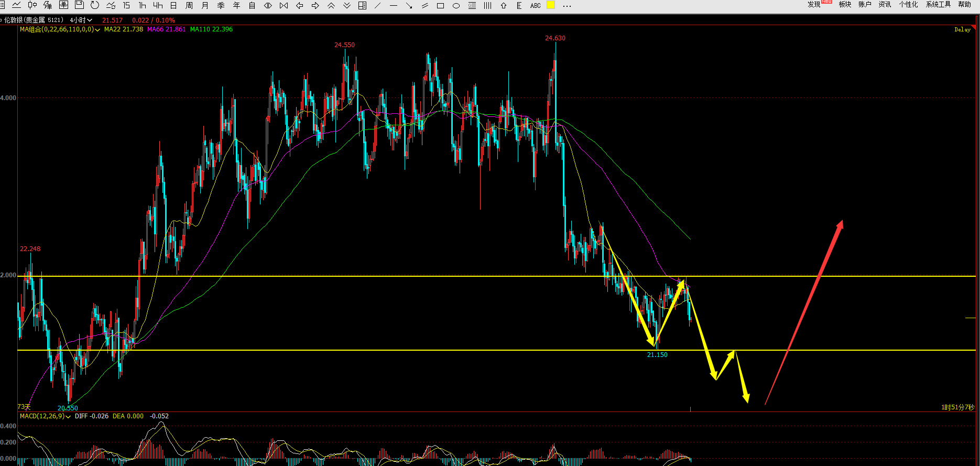Pick the arrow line drawing tool

click(x=409, y=6)
